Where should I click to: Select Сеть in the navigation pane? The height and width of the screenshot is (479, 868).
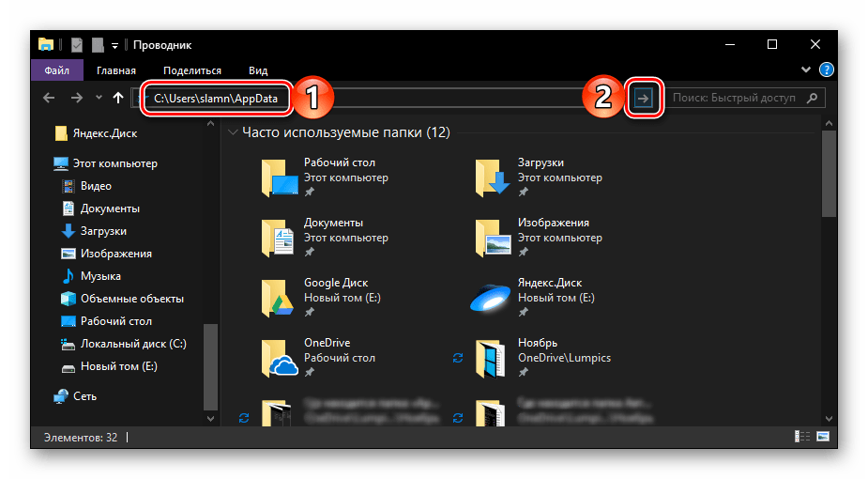point(85,396)
